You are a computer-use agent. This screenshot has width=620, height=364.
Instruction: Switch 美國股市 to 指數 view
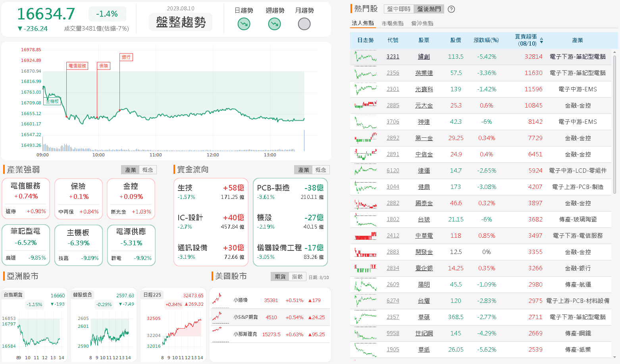tap(297, 276)
